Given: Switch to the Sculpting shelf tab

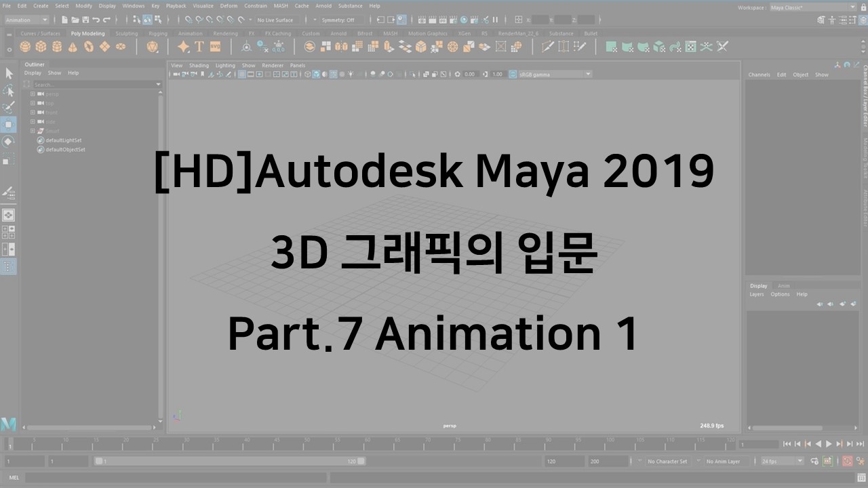Looking at the screenshot, I should tap(127, 33).
